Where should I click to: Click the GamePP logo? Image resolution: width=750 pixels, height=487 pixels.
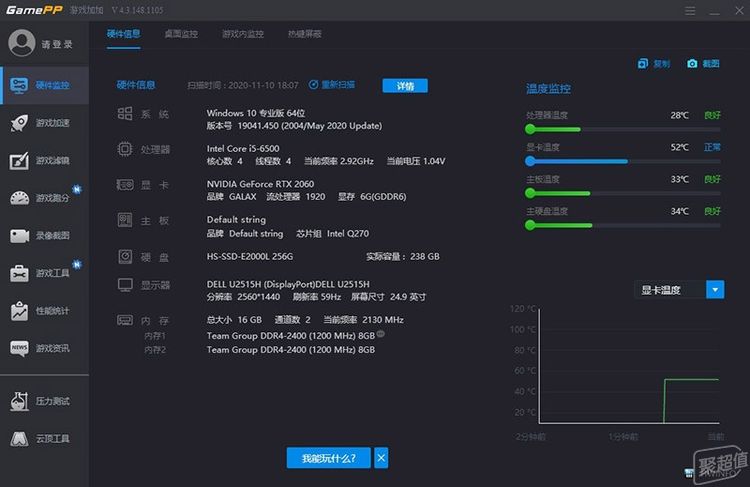coord(34,10)
